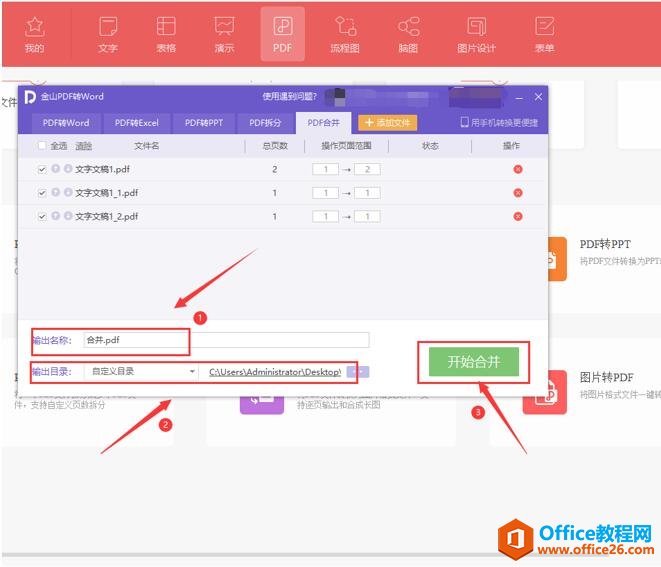Switch to the PDF转PPT tab
Screen dimensions: 661x567
pyautogui.click(x=204, y=123)
